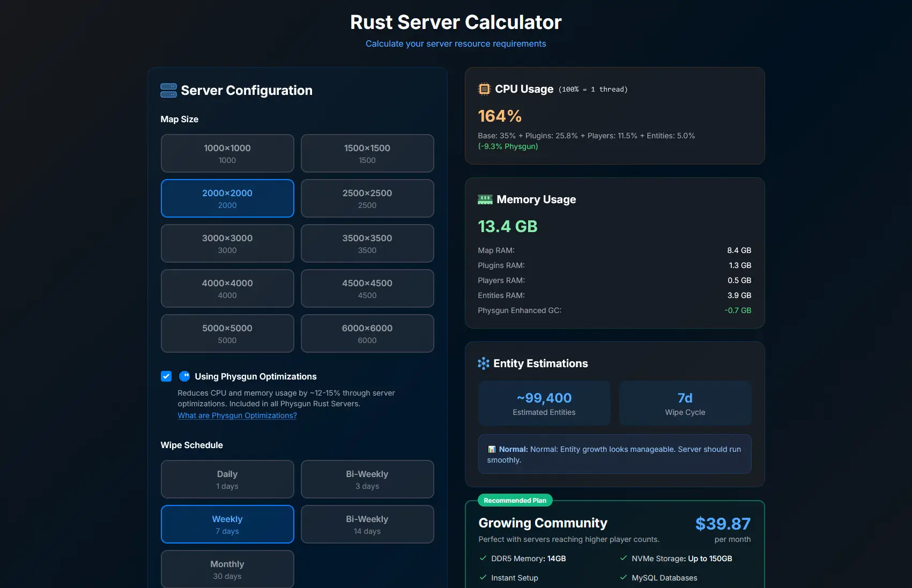Select the 6000×6000 map size

click(367, 333)
